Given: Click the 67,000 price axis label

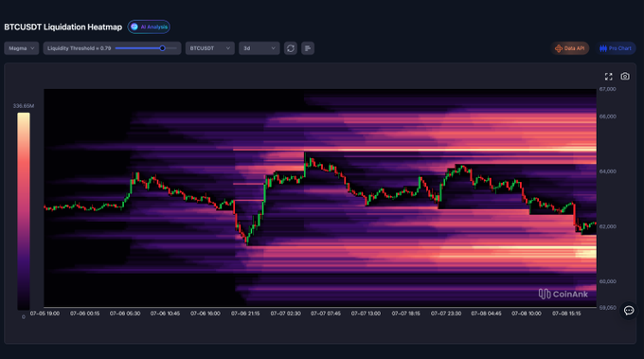Looking at the screenshot, I should [607, 89].
